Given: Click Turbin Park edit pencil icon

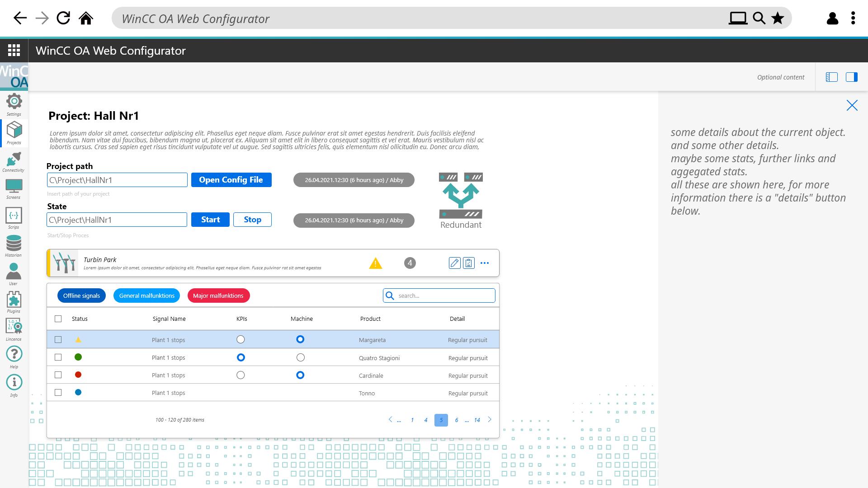Looking at the screenshot, I should click(x=454, y=263).
